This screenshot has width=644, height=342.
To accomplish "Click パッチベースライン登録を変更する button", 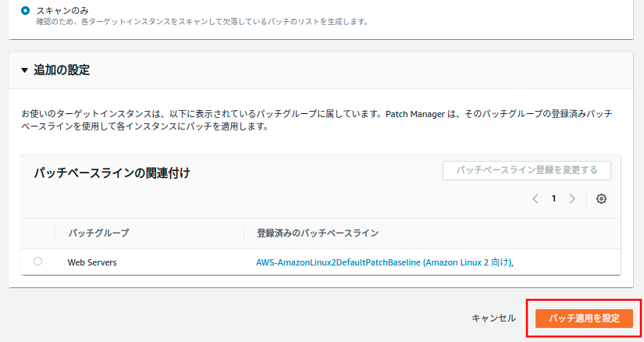I will point(527,170).
